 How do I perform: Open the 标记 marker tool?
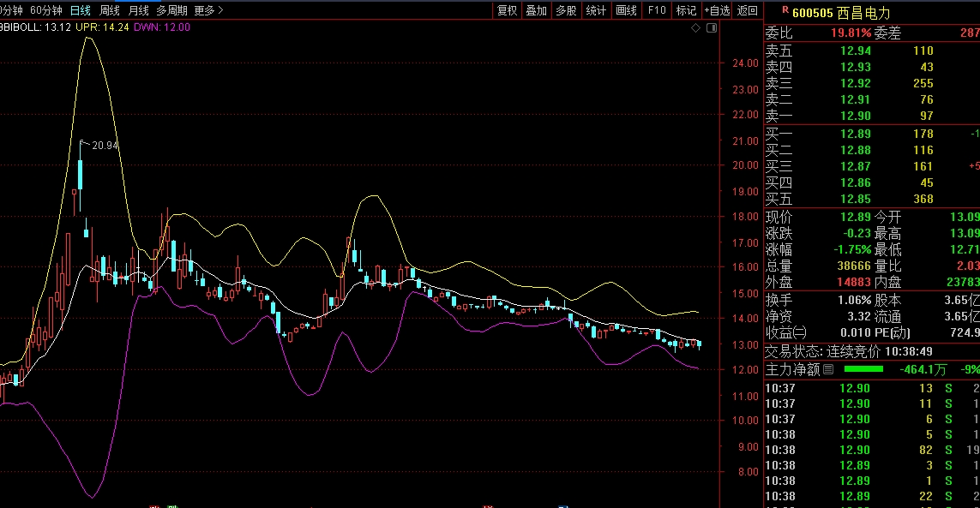point(686,10)
